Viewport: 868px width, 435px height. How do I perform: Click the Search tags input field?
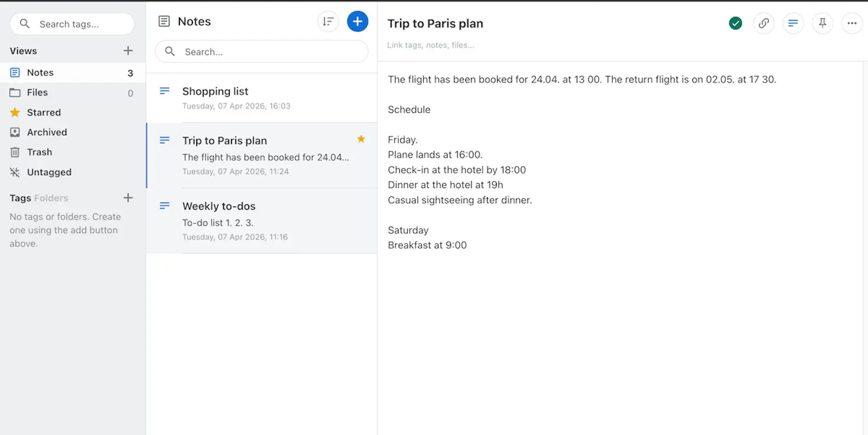(x=72, y=24)
